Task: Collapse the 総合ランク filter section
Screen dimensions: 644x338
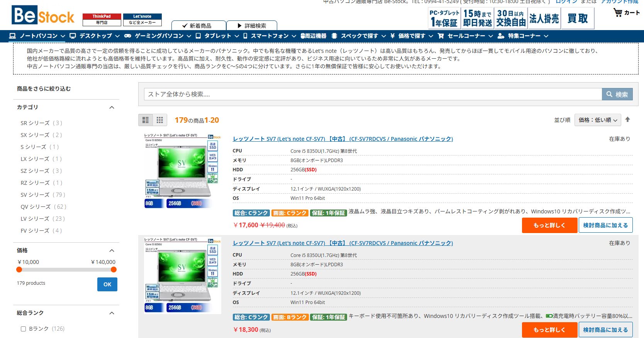Action: (112, 313)
